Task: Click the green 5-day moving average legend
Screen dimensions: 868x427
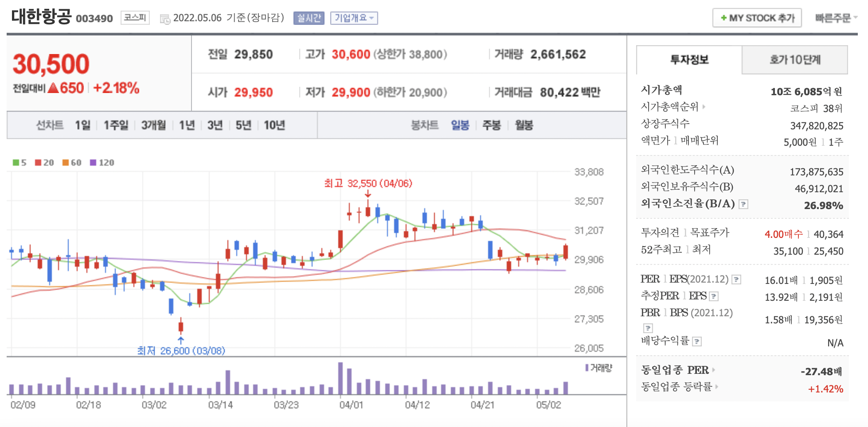Action: tap(20, 163)
